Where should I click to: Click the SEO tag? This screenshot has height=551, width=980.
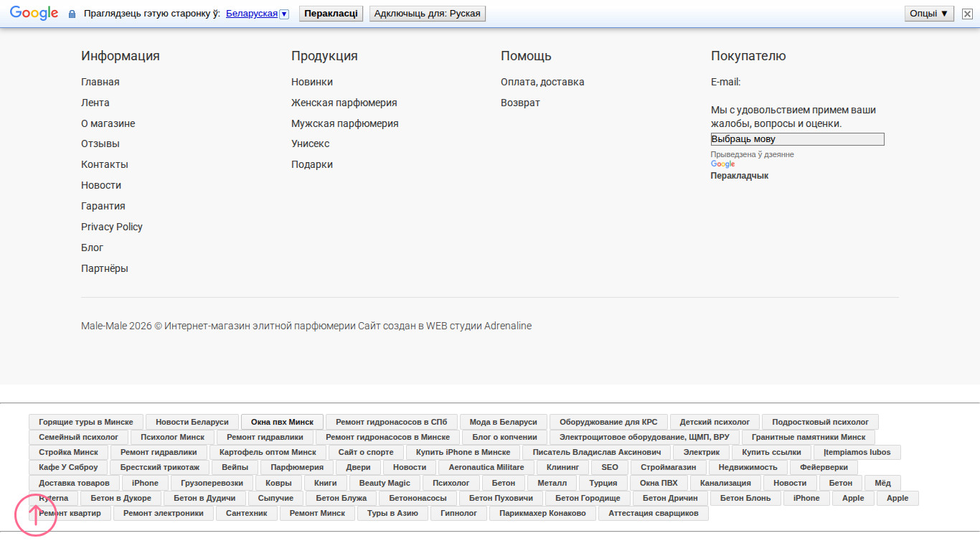pyautogui.click(x=610, y=467)
